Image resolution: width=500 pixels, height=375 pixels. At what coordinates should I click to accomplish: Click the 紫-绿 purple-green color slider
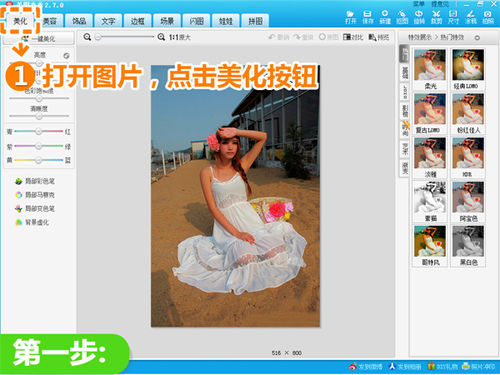coord(39,146)
